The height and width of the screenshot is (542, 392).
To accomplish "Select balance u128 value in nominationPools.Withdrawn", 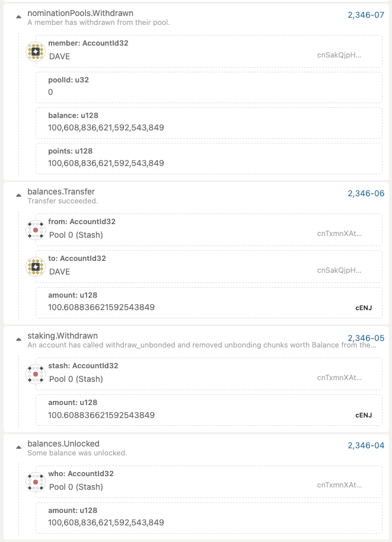I will point(209,123).
